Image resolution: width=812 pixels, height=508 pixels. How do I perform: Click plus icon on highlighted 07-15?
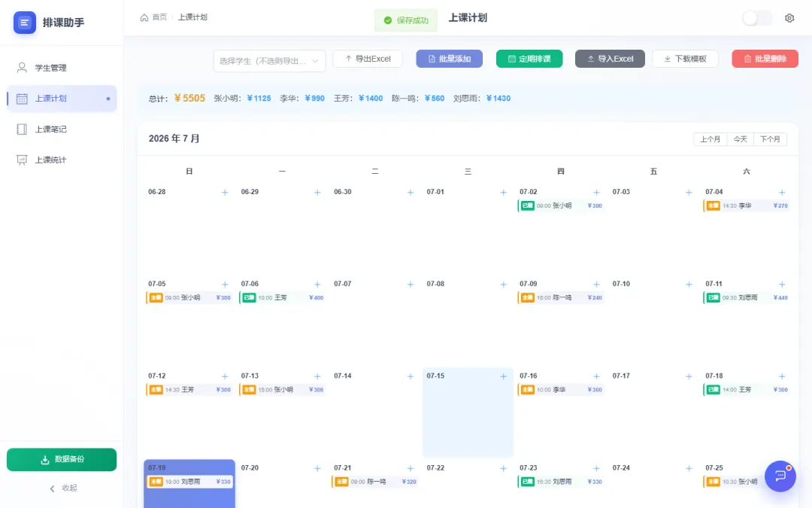coord(503,376)
